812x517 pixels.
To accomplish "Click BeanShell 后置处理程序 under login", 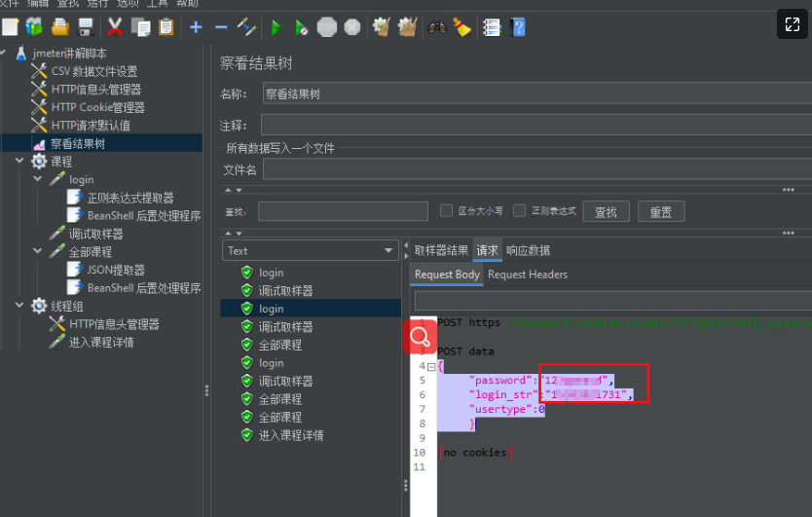I will coord(143,215).
